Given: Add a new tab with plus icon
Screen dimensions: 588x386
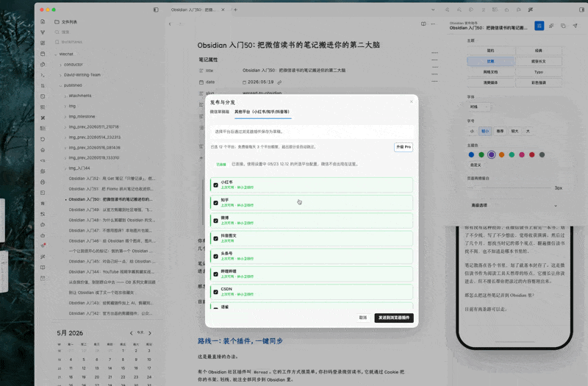Looking at the screenshot, I should pyautogui.click(x=235, y=10).
